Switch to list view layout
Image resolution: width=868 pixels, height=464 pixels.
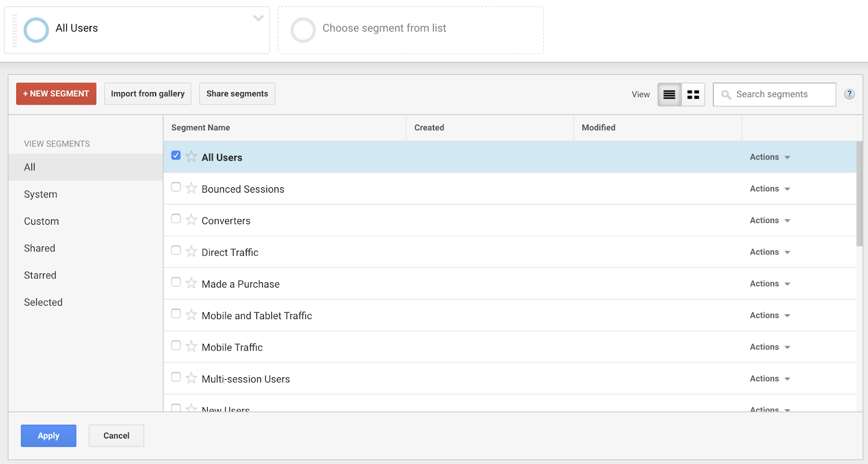(x=669, y=94)
